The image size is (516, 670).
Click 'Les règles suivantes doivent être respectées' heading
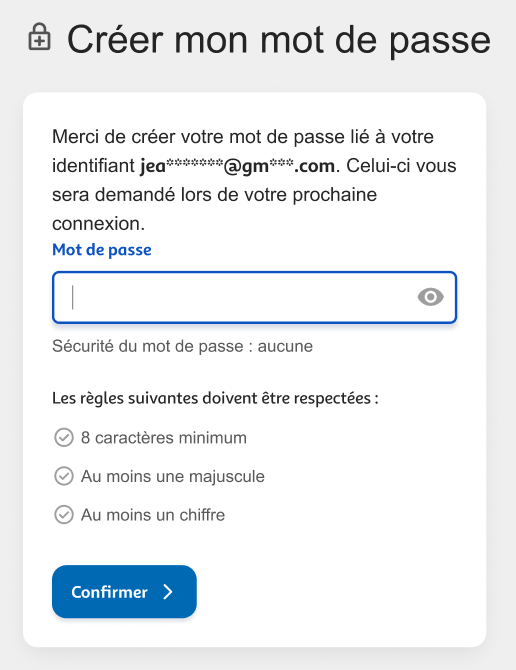tap(215, 398)
